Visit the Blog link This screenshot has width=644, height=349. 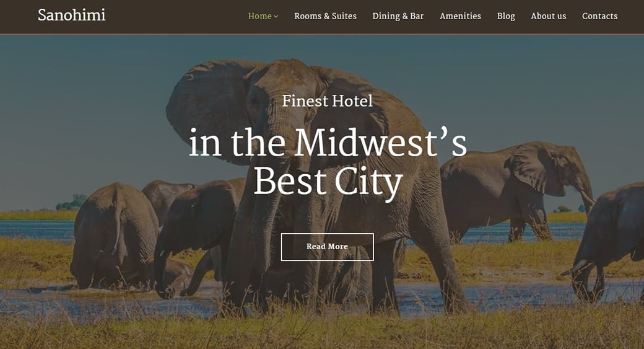coord(505,16)
